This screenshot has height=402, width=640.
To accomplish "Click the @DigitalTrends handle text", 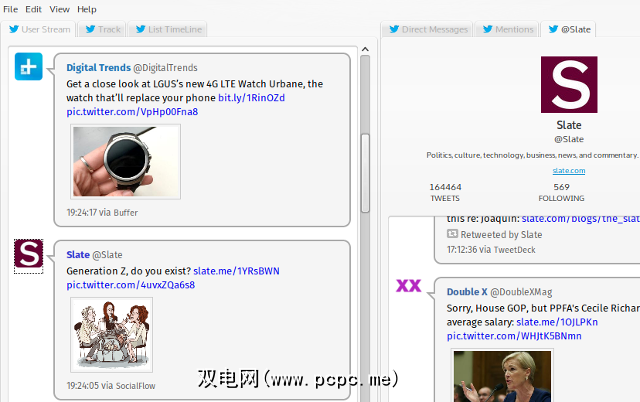I will pos(165,68).
